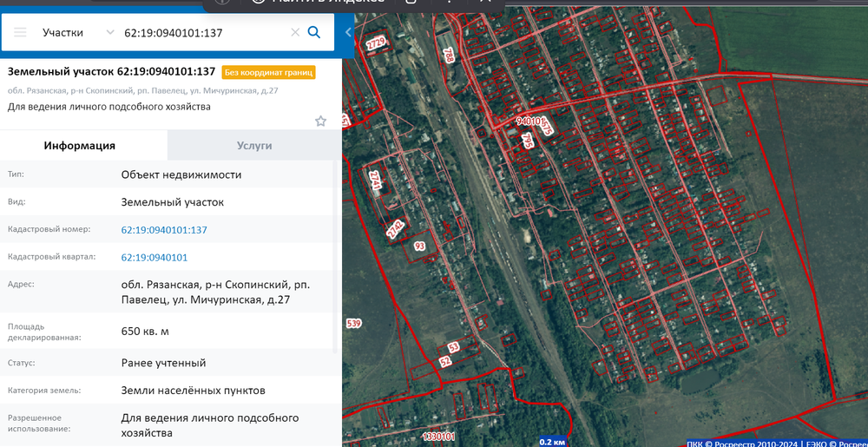Collapse the side panel with arrow
This screenshot has width=868, height=447.
[x=348, y=33]
